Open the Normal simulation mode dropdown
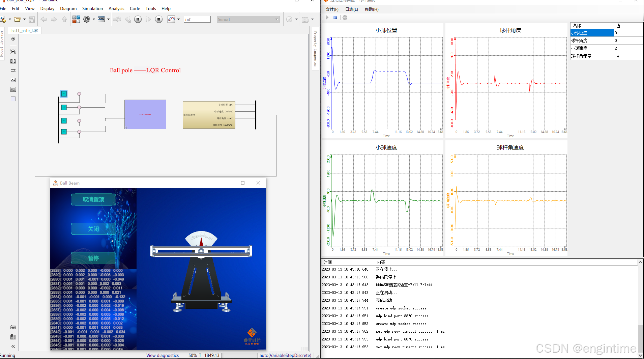644x359 pixels. 248,20
